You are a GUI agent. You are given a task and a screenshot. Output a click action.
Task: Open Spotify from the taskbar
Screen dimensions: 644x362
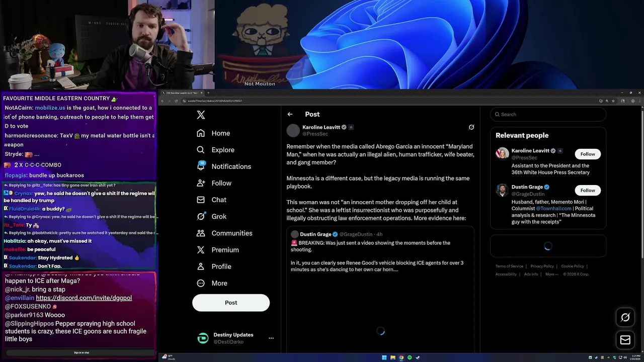(x=409, y=357)
